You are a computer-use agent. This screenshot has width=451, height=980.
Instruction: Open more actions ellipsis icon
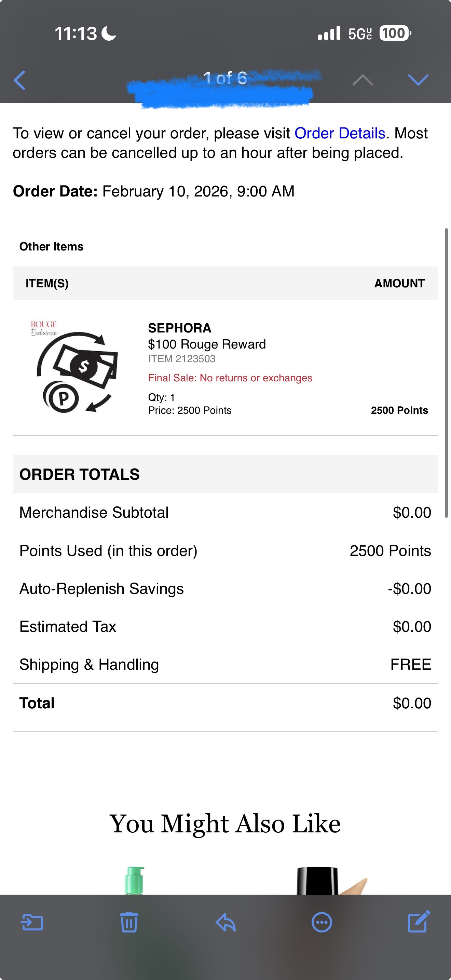click(322, 922)
